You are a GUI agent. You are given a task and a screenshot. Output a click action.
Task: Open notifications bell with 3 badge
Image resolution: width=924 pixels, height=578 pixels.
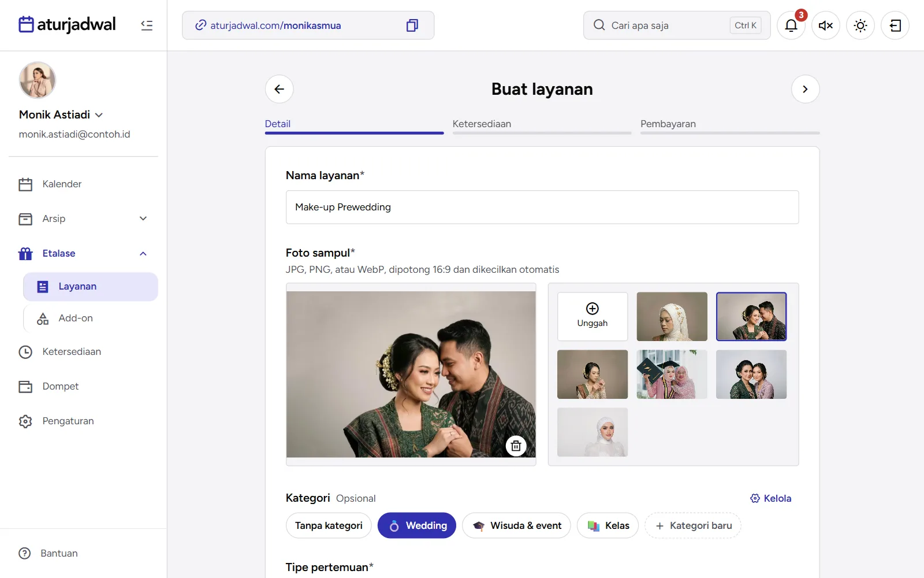(791, 25)
